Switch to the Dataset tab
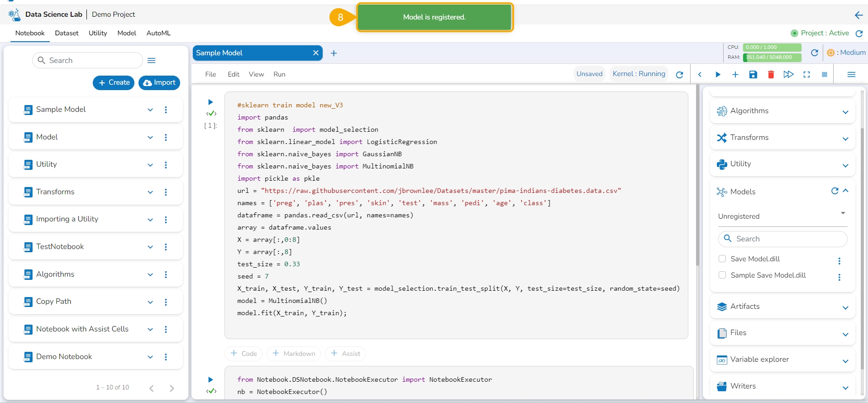This screenshot has height=403, width=868. [67, 33]
